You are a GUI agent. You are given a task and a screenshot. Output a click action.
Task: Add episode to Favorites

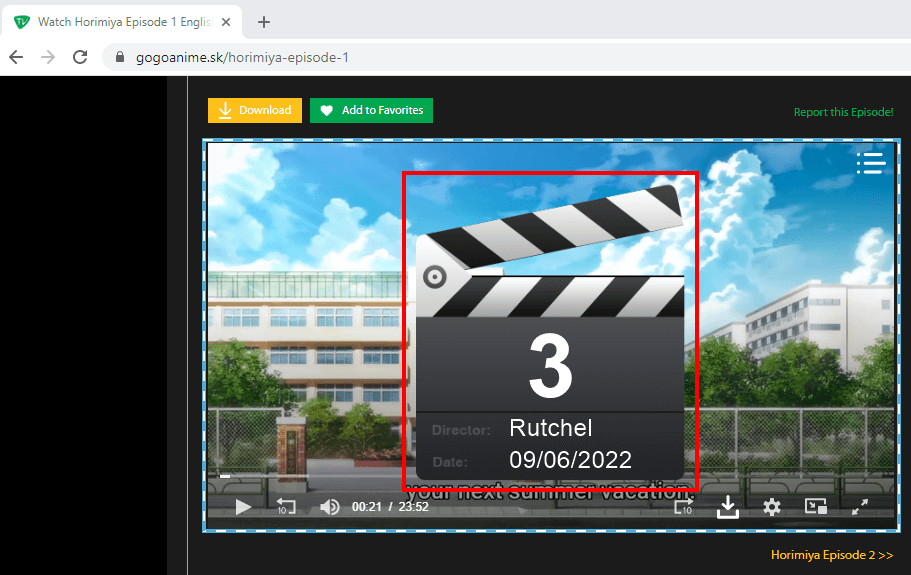371,110
